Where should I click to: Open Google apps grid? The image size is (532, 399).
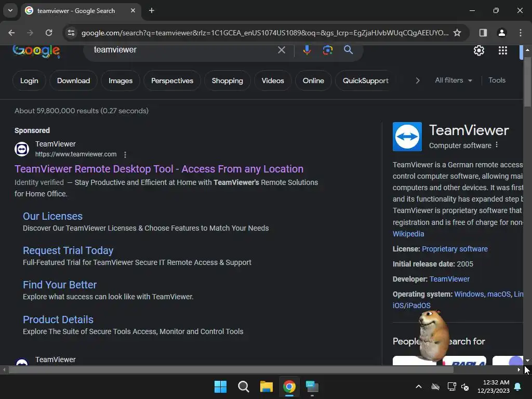(503, 50)
